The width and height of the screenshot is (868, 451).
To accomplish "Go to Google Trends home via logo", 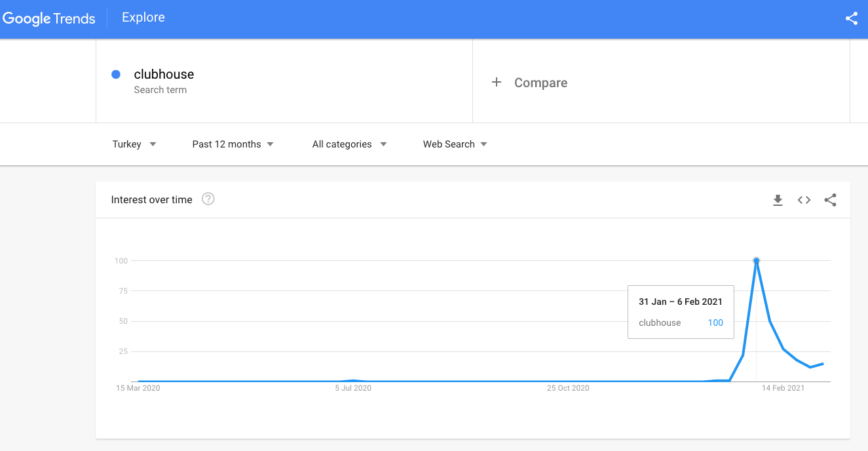I will click(x=49, y=18).
